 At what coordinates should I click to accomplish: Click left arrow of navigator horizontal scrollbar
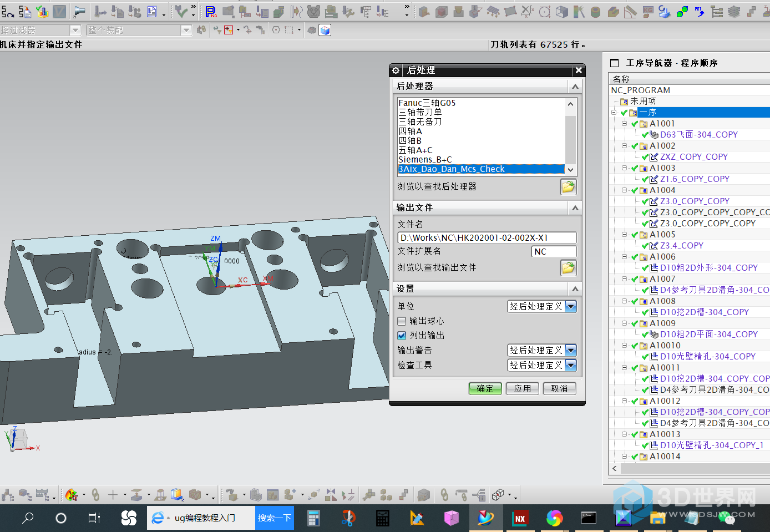pyautogui.click(x=615, y=469)
